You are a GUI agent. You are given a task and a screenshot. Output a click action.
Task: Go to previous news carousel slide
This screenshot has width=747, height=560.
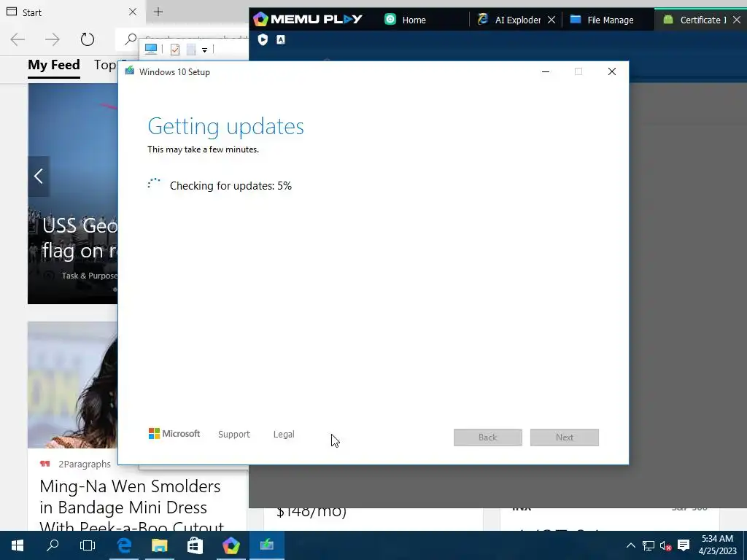click(x=39, y=176)
